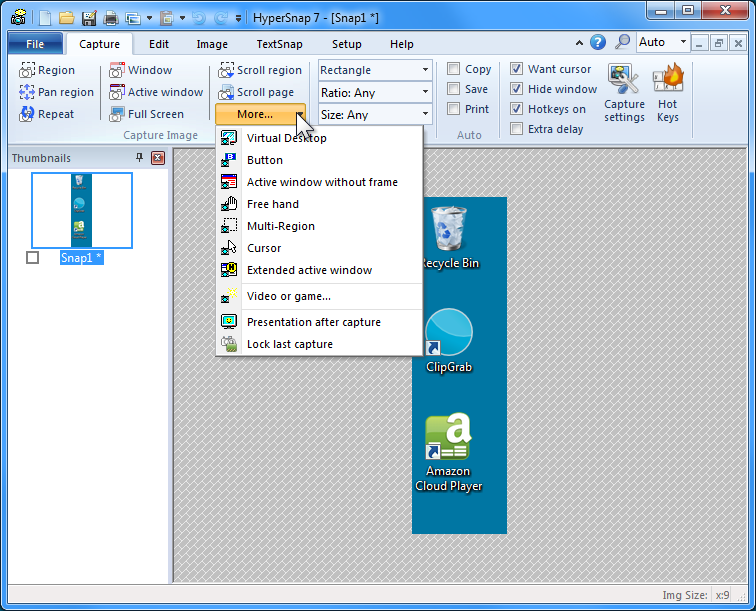This screenshot has height=611, width=756.
Task: Enable the Copy checkbox
Action: (x=454, y=69)
